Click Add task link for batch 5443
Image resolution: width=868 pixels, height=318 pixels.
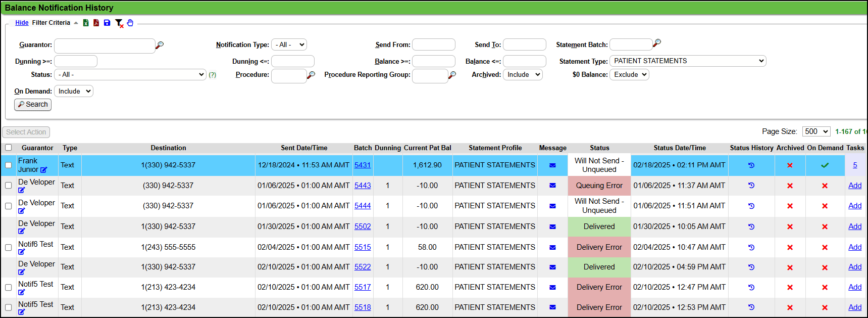pos(855,186)
